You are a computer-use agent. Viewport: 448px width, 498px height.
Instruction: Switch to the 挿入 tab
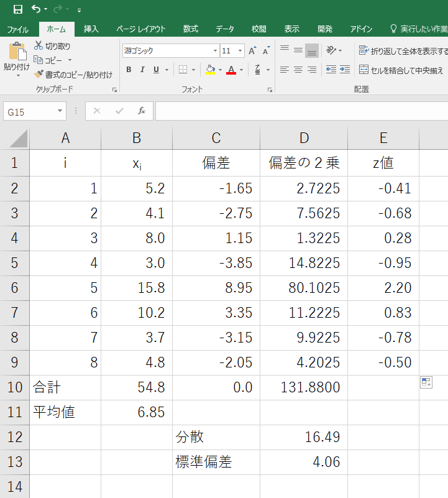pyautogui.click(x=91, y=29)
